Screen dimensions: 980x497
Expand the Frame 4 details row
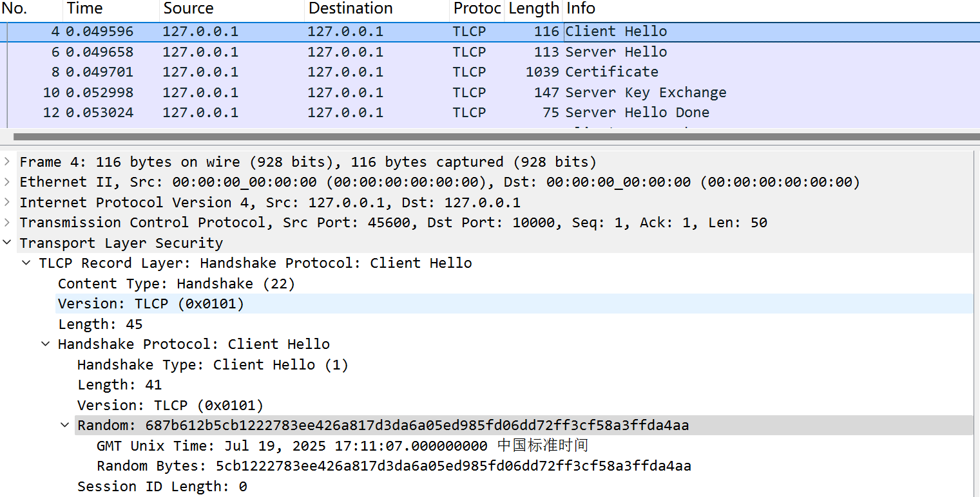(x=6, y=162)
